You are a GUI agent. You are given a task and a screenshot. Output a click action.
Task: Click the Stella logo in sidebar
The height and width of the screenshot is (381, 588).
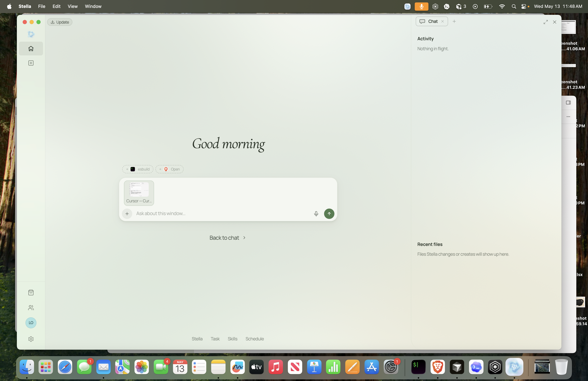[x=31, y=34]
